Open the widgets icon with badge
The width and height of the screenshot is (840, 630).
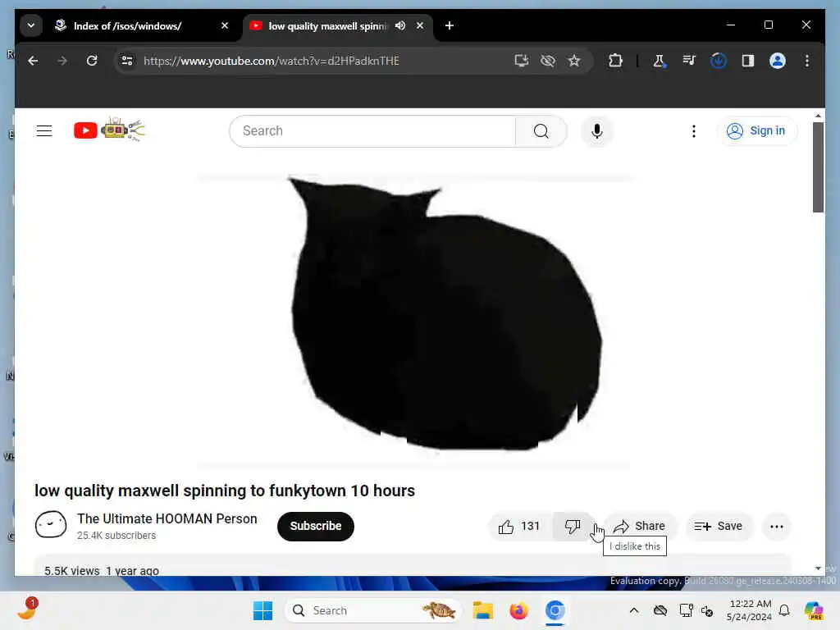27,609
